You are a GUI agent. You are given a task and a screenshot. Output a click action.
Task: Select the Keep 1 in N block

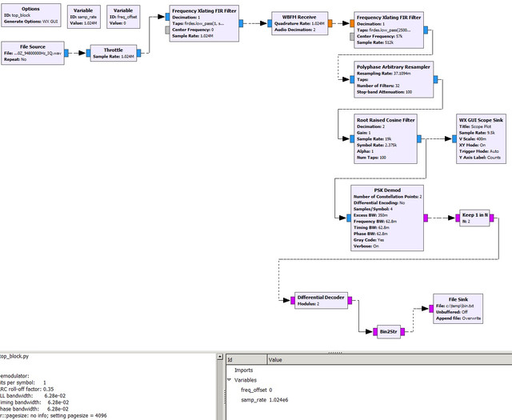(x=474, y=218)
